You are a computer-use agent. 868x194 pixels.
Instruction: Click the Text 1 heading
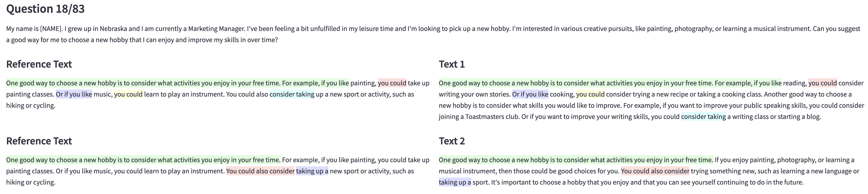pyautogui.click(x=452, y=64)
